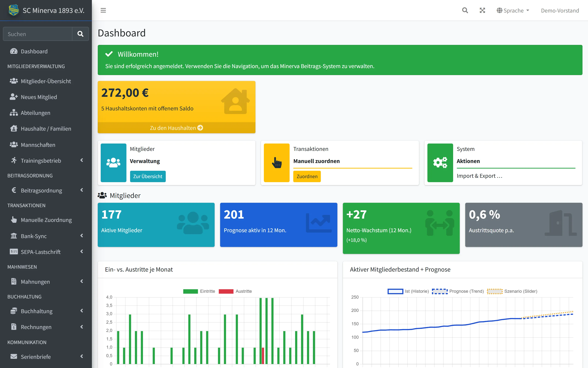Image resolution: width=588 pixels, height=368 pixels.
Task: Click the Beitragsordnung euro icon
Action: click(x=14, y=190)
